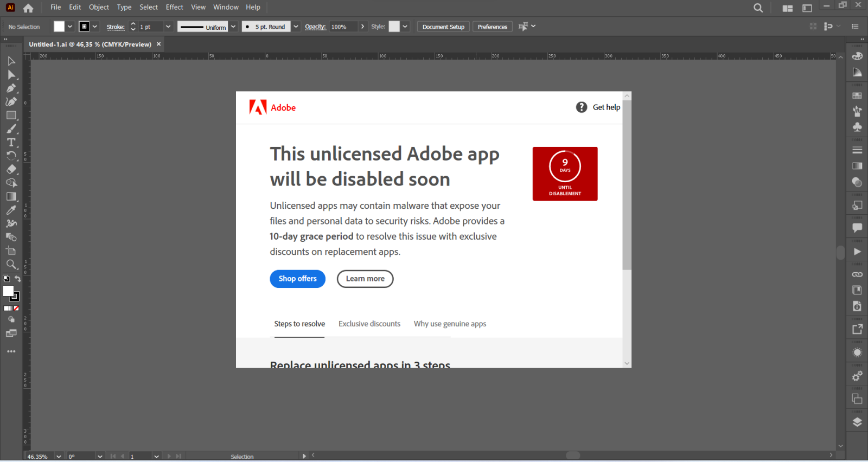Open the Actions panel play icon
This screenshot has height=462, width=868.
click(x=857, y=252)
